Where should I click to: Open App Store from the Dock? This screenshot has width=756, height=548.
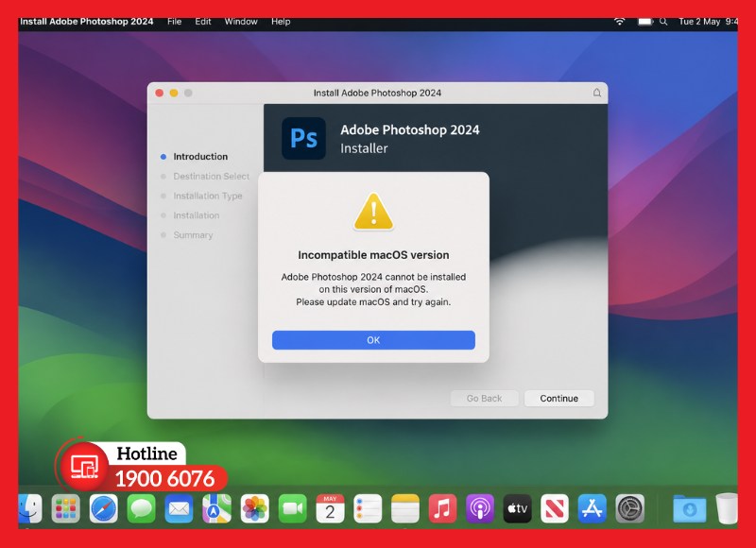pos(593,508)
